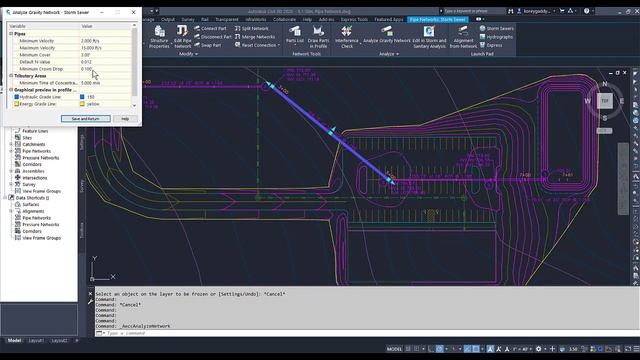Click the command line customize wrench

point(91,302)
